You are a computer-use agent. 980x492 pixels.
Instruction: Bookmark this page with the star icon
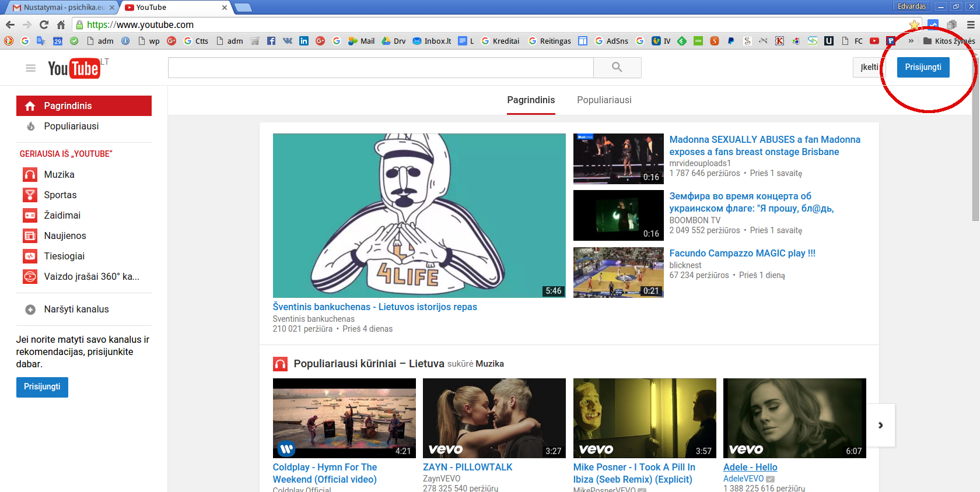point(914,24)
